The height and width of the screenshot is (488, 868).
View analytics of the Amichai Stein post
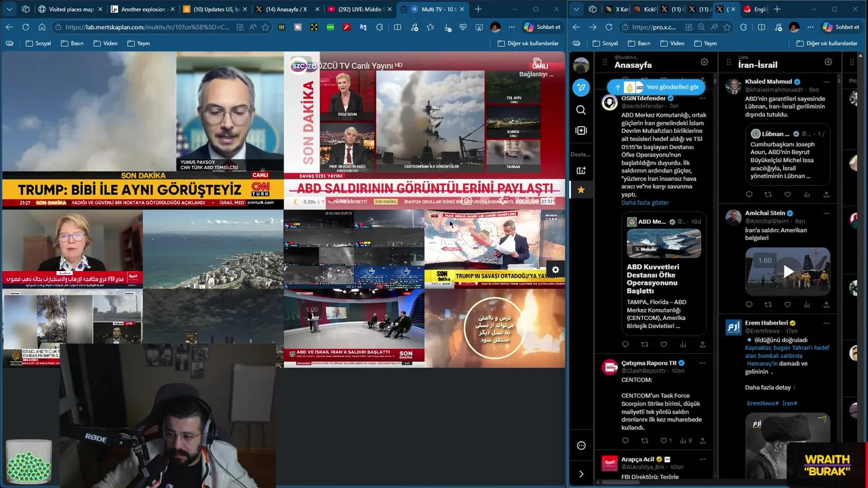point(807,305)
